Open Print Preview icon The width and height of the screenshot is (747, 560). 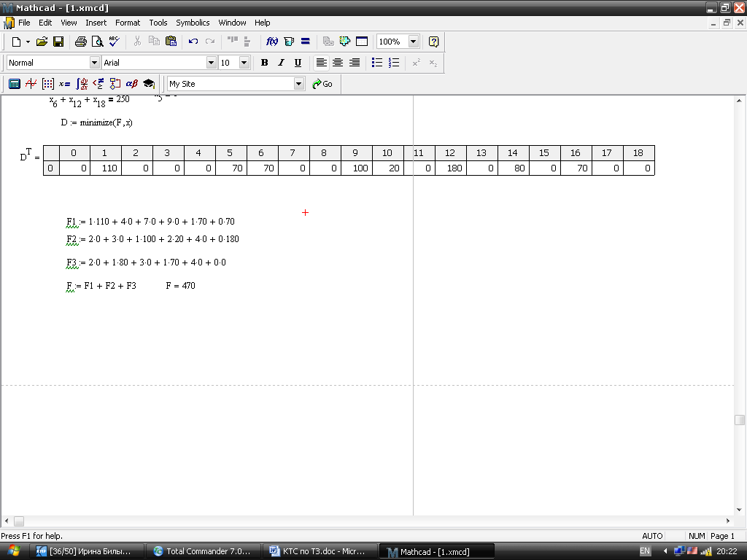click(x=97, y=42)
